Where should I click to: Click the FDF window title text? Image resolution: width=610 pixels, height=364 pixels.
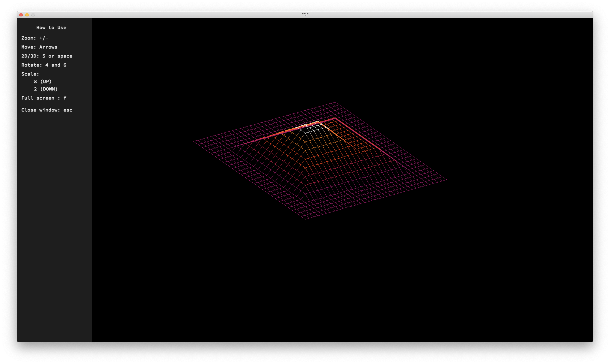(305, 15)
